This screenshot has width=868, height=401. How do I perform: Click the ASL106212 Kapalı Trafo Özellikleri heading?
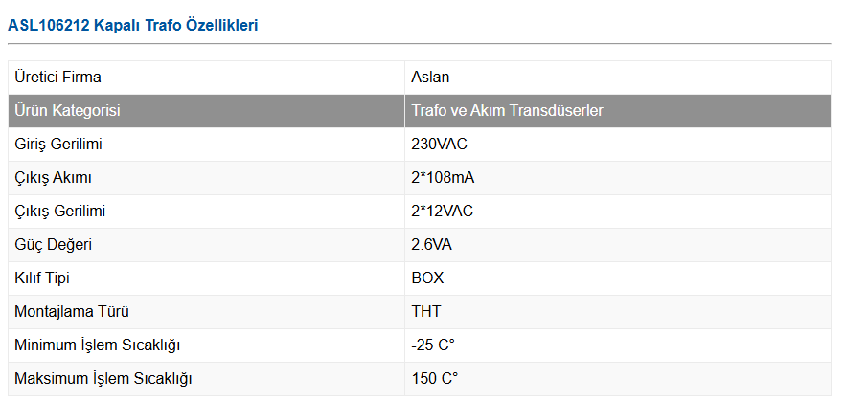point(133,26)
